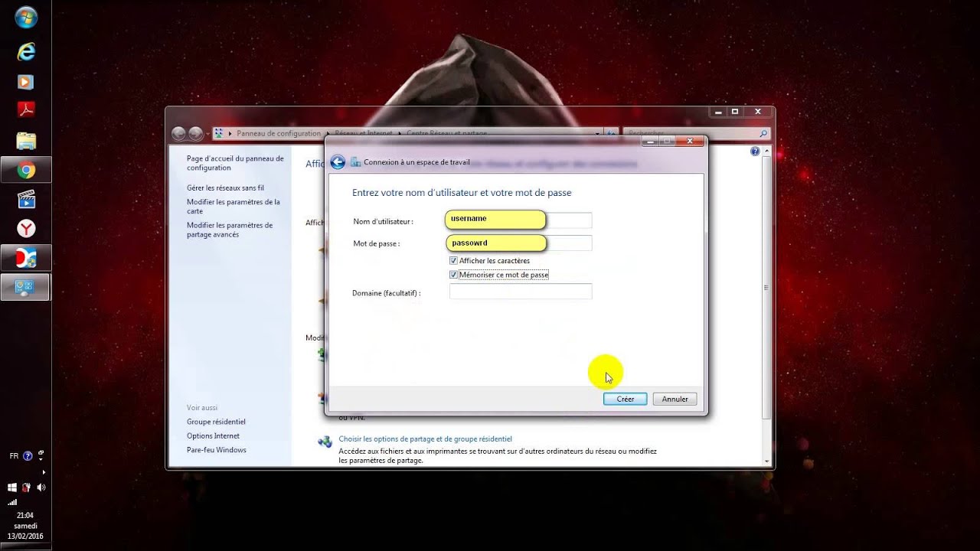Switch to Google Chrome in taskbar
Image resolution: width=980 pixels, height=551 pixels.
[26, 170]
